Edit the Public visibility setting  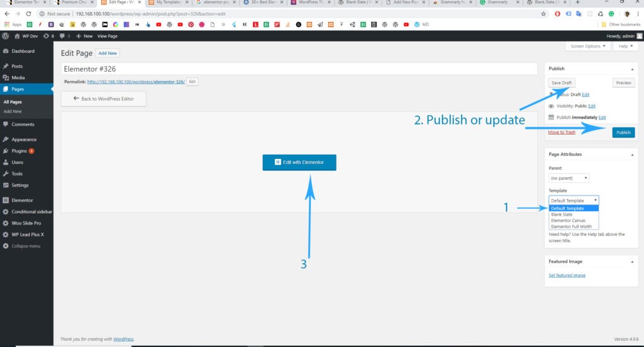point(591,106)
